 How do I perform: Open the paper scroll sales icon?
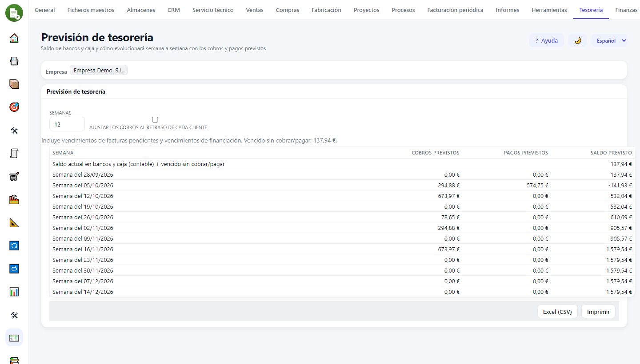14,153
